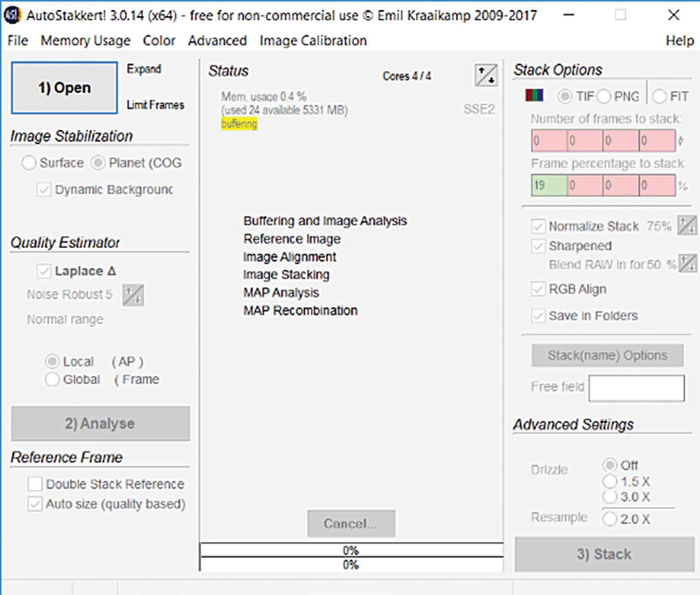Viewport: 700px width, 595px height.
Task: Click the first number of frames field
Action: pos(549,140)
